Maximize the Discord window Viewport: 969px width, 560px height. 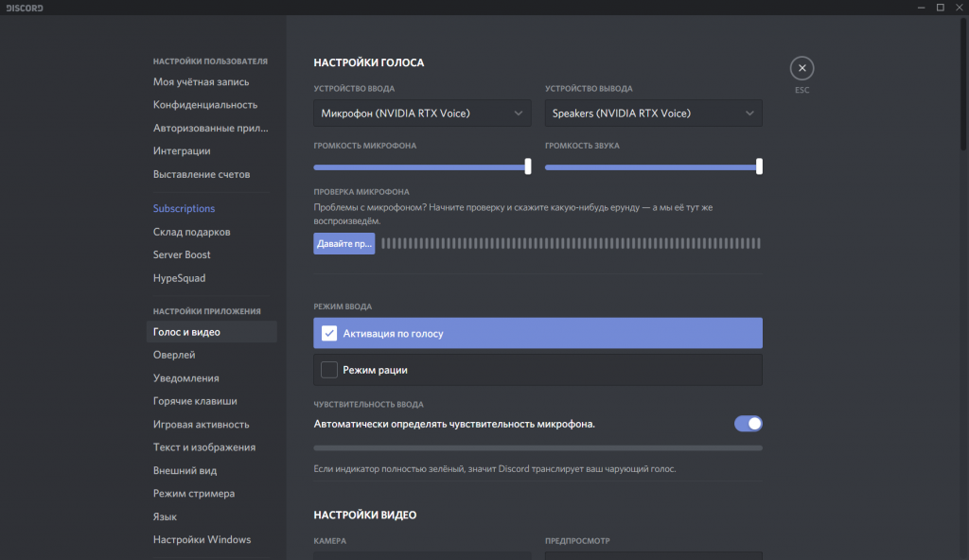click(x=940, y=8)
